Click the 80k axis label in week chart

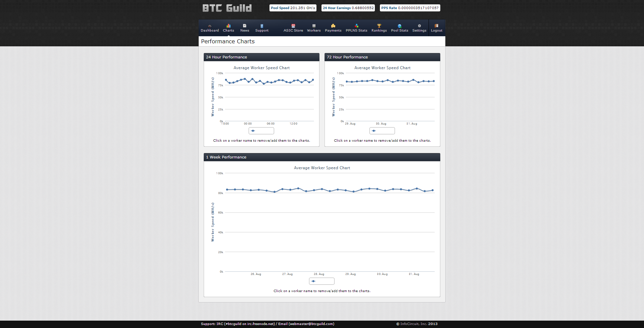tap(220, 193)
